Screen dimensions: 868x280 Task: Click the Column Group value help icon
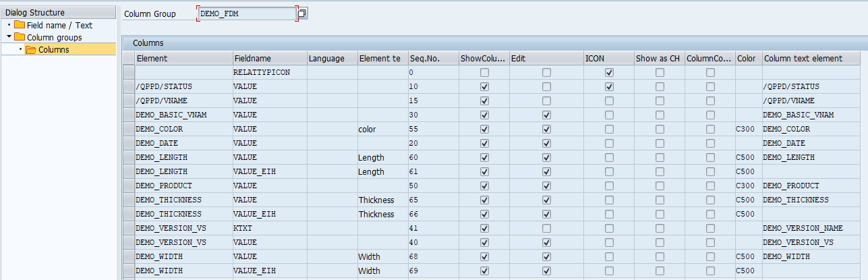tap(303, 13)
